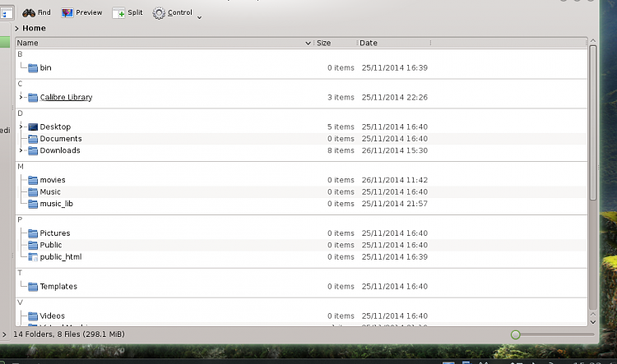Click the "3 items" size of Calibre Library

(x=341, y=97)
